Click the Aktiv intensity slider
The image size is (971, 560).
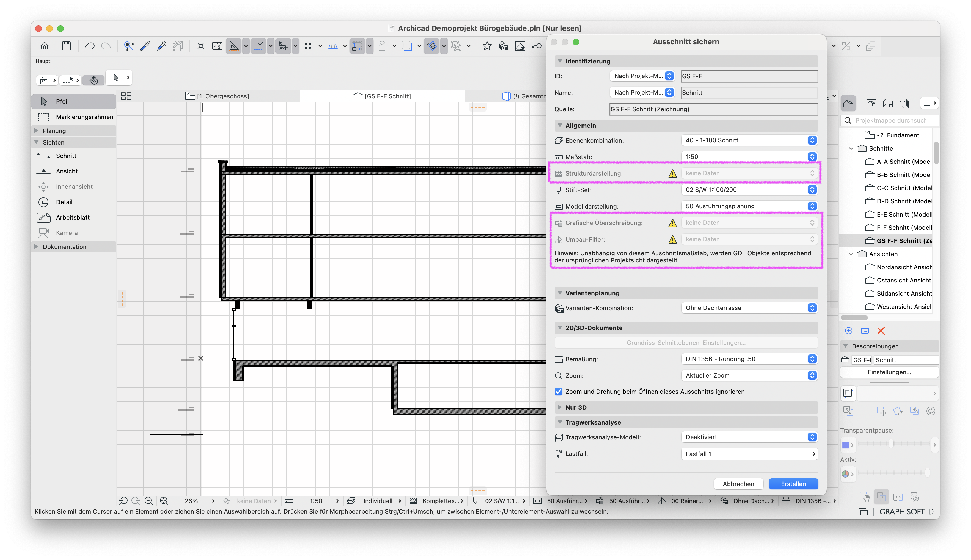(893, 473)
